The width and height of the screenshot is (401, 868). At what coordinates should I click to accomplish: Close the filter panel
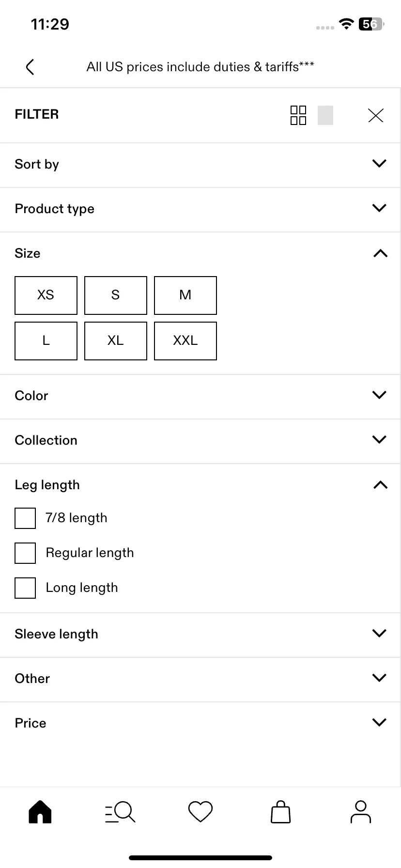click(x=376, y=115)
